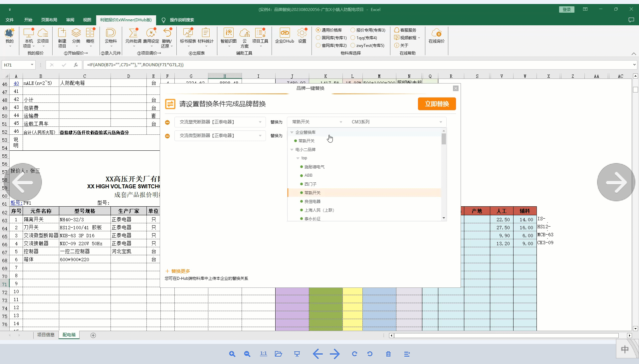Click the rotate clockwise viewer icon
Image resolution: width=639 pixels, height=364 pixels.
(x=354, y=354)
